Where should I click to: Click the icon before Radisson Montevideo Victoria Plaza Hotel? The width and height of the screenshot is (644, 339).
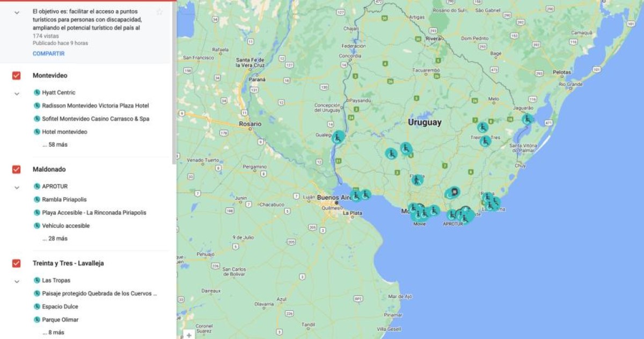36,106
